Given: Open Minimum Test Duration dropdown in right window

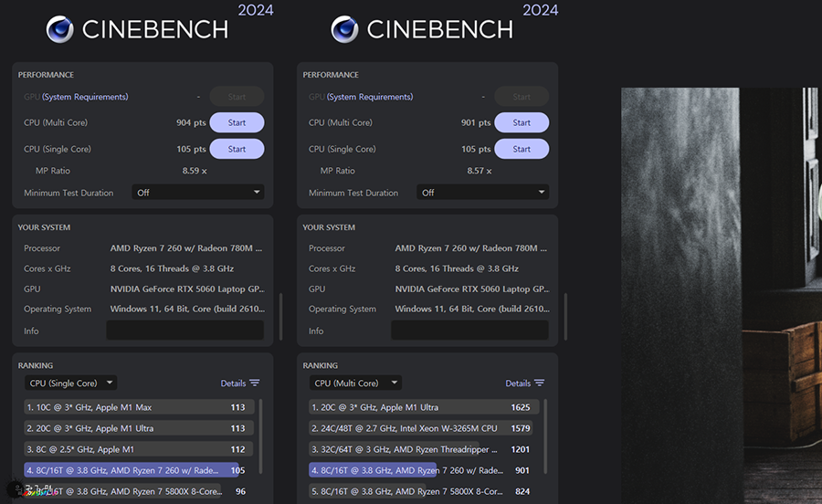Looking at the screenshot, I should point(482,193).
